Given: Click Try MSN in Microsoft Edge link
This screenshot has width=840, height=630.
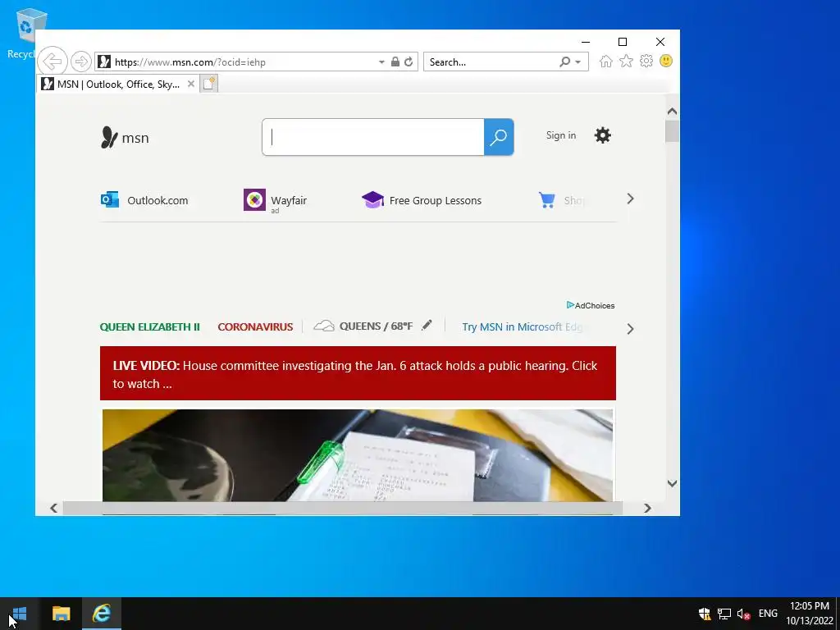Looking at the screenshot, I should click(x=523, y=326).
